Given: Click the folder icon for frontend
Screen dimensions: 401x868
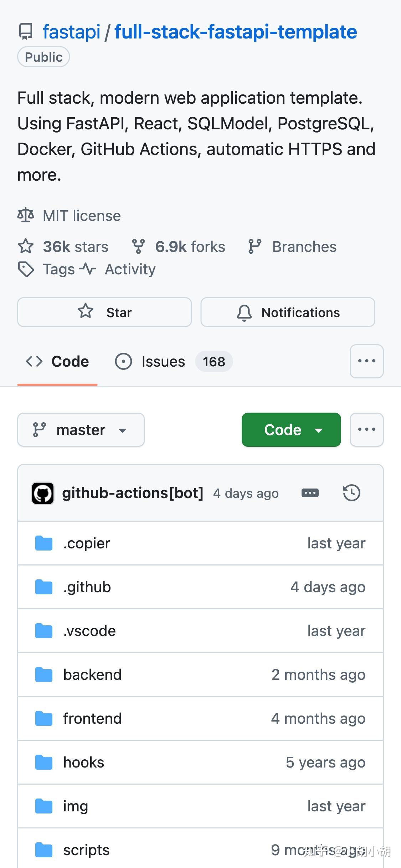Looking at the screenshot, I should [x=44, y=719].
